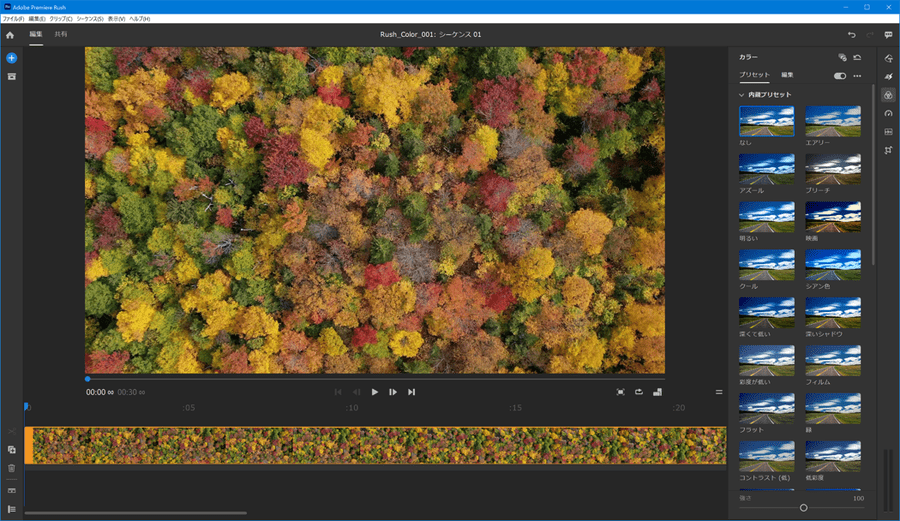Open the シーケンス(S) menu

click(90, 19)
